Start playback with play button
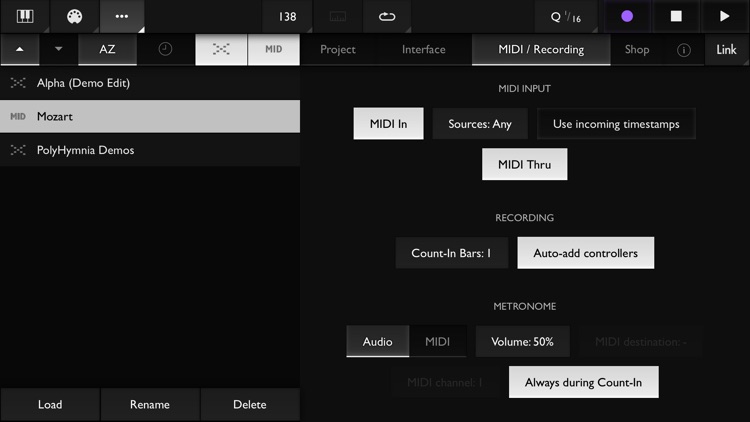Viewport: 750px width, 422px height. point(725,16)
